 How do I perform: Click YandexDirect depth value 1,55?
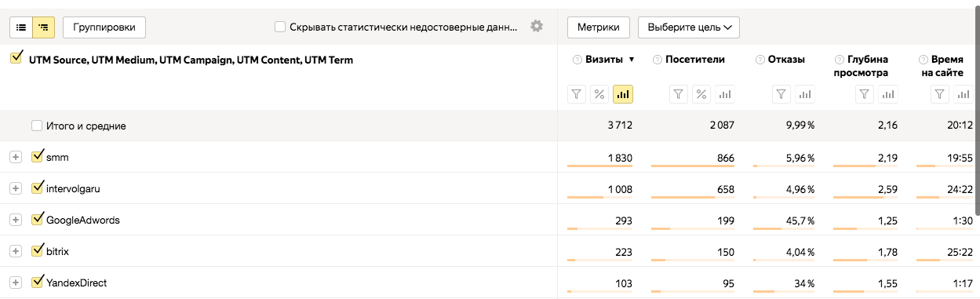click(x=887, y=283)
